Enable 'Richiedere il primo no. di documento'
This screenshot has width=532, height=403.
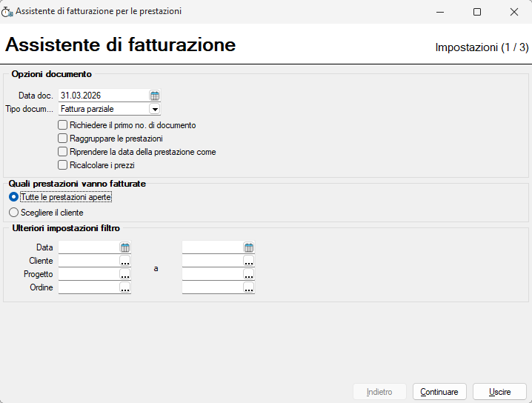tap(63, 125)
